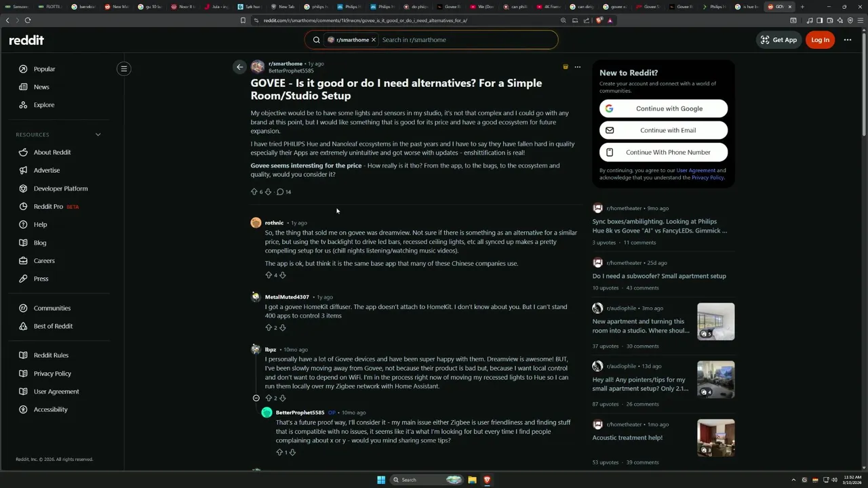868x488 pixels.
Task: Open Sync boxes/ambilighting related post
Action: pos(659,226)
